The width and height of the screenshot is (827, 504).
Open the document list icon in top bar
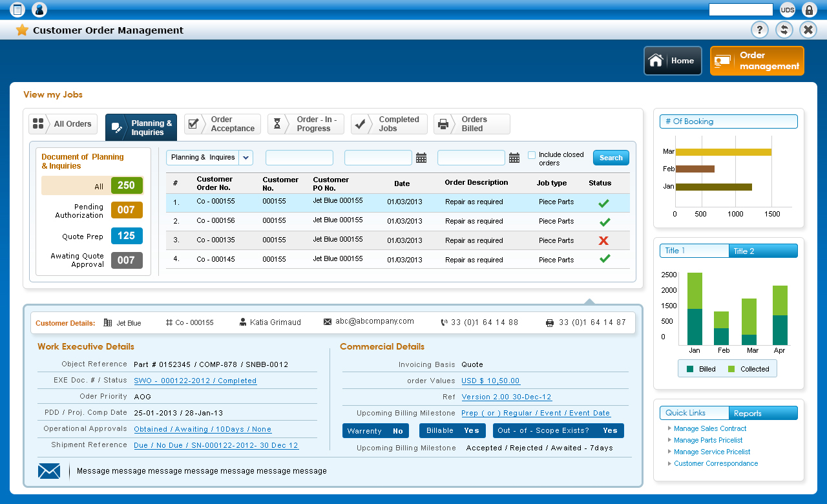tap(18, 9)
